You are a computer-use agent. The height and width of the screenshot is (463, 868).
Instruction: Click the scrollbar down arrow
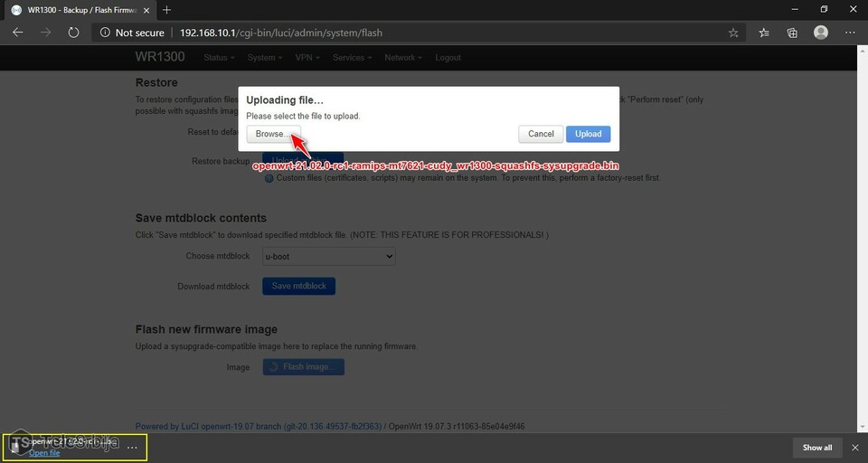pyautogui.click(x=863, y=428)
